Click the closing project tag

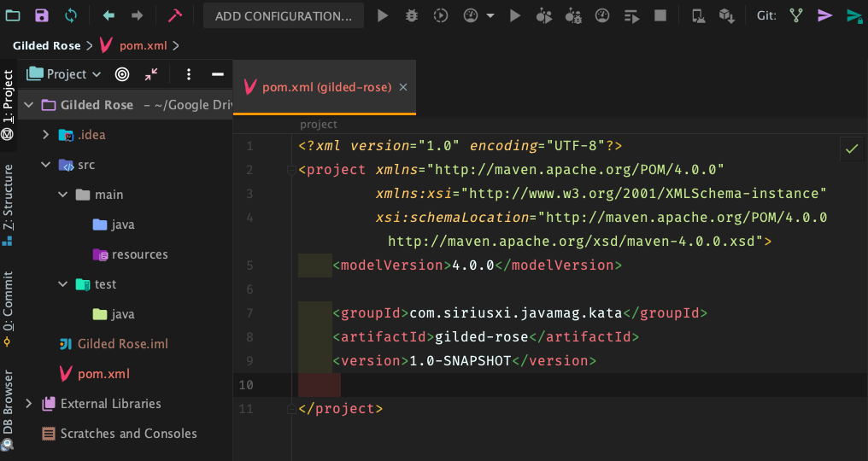tap(340, 409)
